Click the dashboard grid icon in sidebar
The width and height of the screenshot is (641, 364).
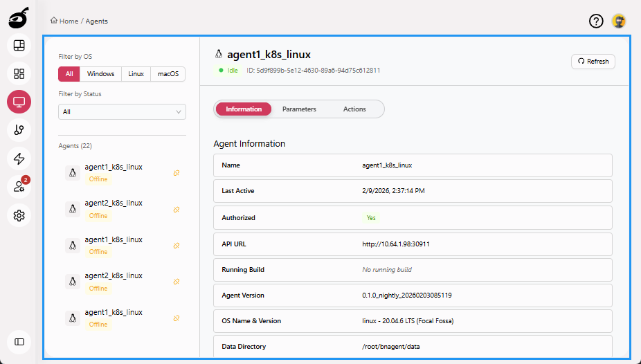pyautogui.click(x=19, y=73)
